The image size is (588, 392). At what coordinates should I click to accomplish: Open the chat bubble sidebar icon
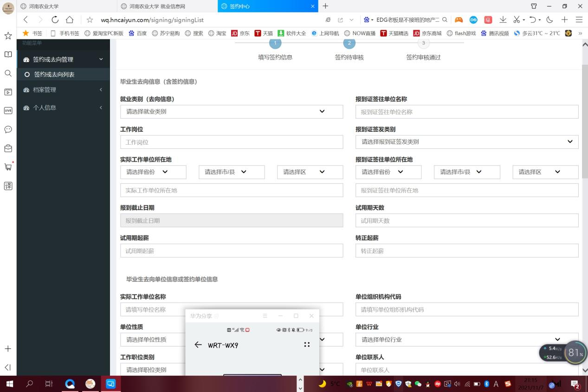coord(8,129)
